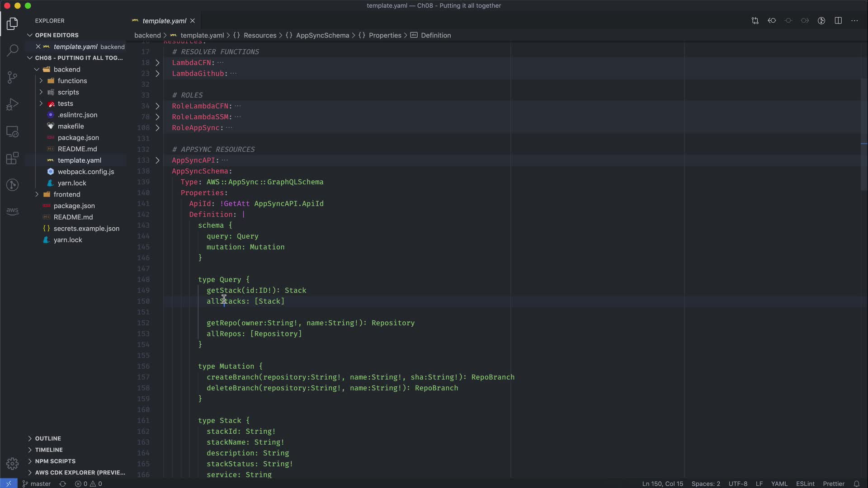Expand the folded AppSyncAPI section

157,160
